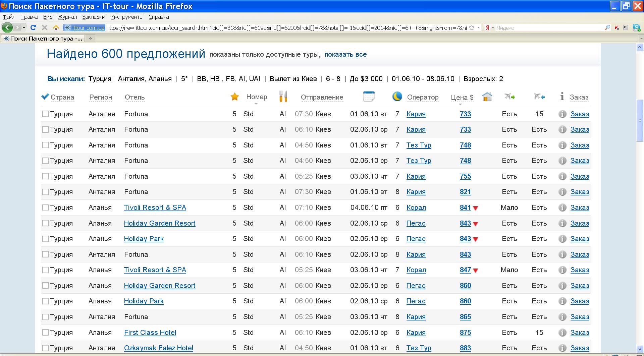
Task: Open the Файл menu
Action: point(9,17)
